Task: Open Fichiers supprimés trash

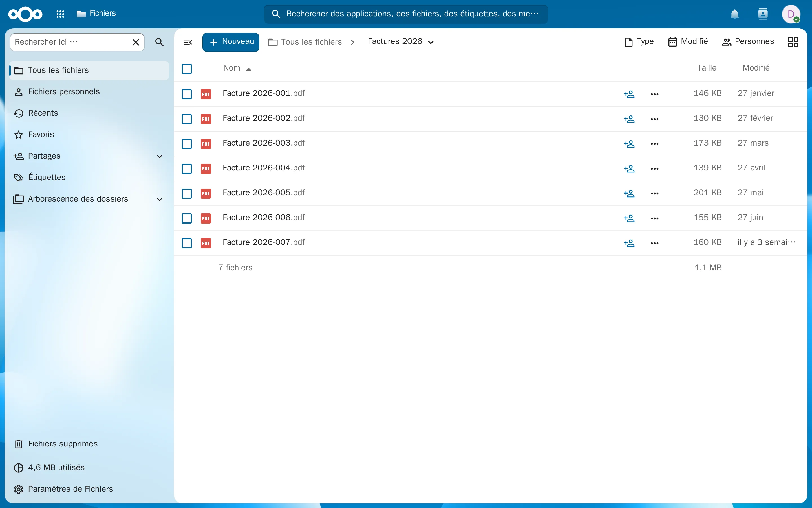Action: [89, 444]
